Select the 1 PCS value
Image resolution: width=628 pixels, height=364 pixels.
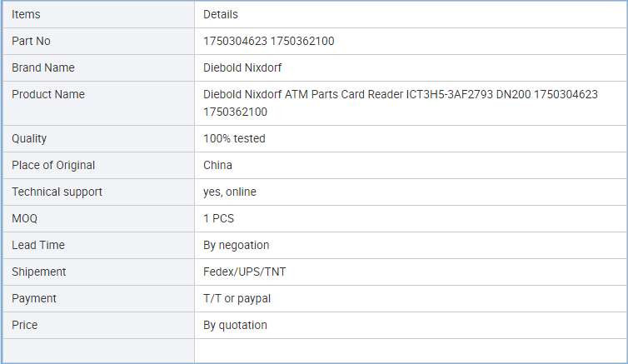click(x=218, y=218)
